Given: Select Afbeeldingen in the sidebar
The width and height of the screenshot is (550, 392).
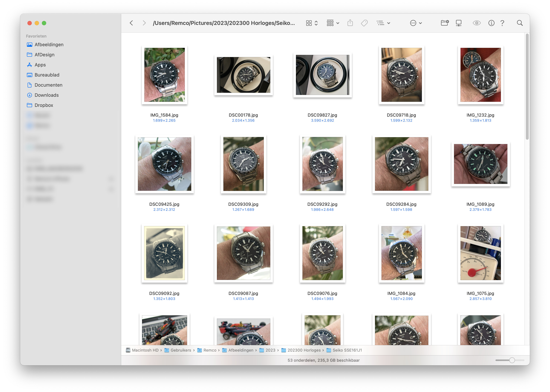Looking at the screenshot, I should tap(49, 45).
